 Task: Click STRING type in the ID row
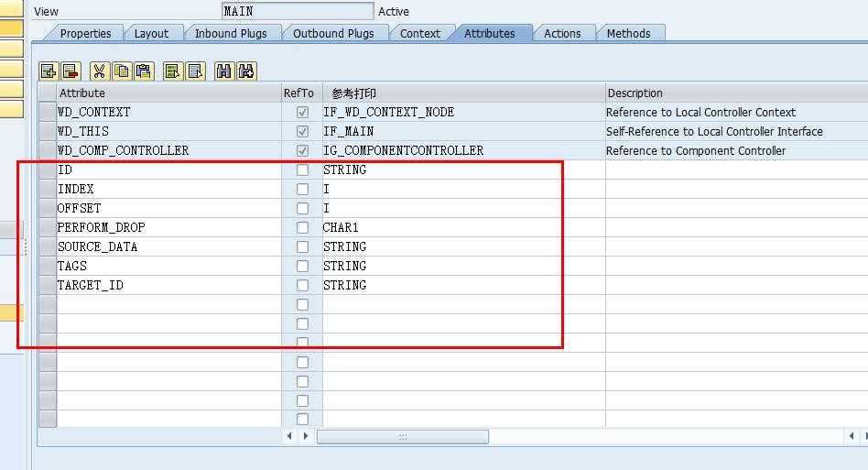(464, 170)
